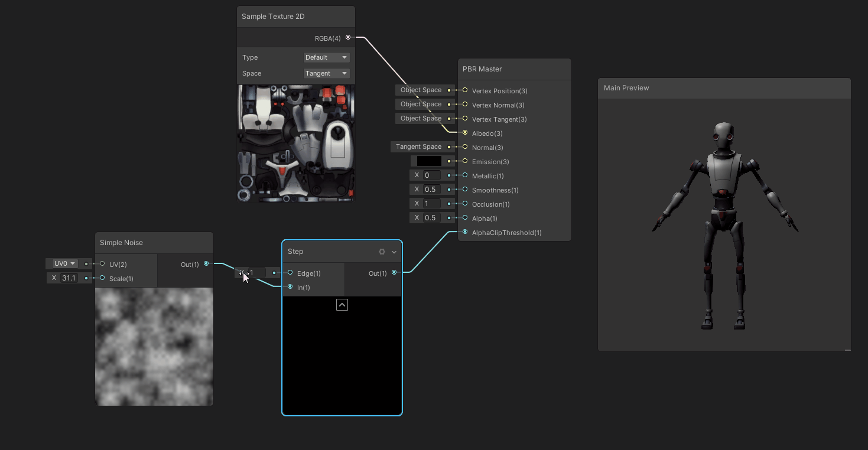Select the Sample Texture 2D node title

coord(273,17)
